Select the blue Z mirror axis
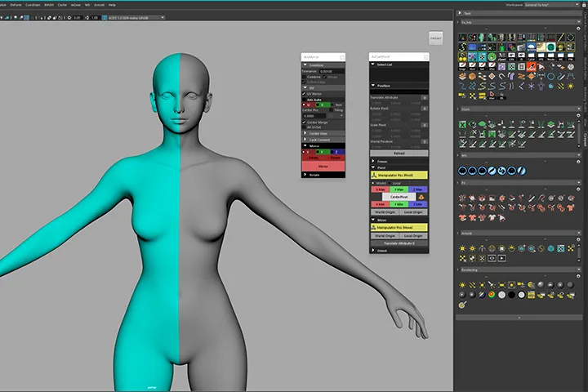 [337, 152]
